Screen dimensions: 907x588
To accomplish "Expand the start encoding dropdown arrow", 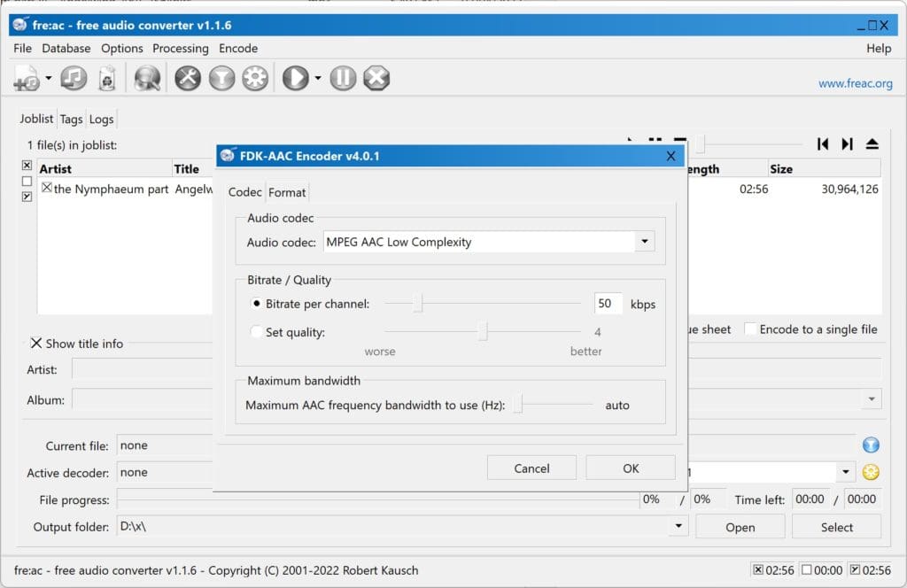I will (x=318, y=78).
